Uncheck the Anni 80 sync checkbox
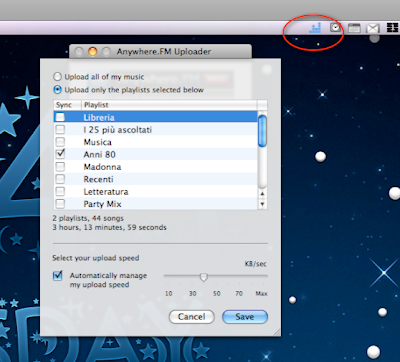This screenshot has height=362, width=400. [60, 154]
